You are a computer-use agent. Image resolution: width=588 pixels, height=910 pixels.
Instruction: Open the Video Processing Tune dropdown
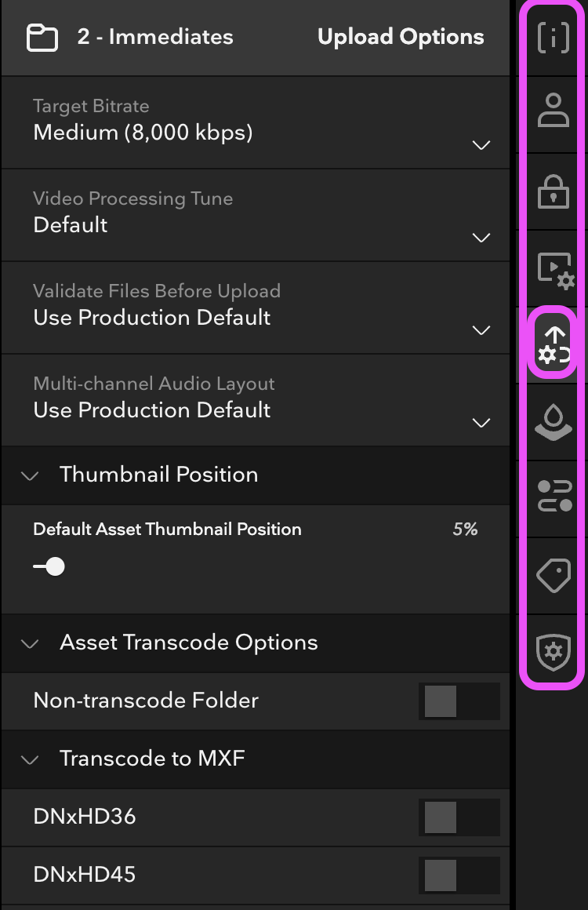click(255, 215)
